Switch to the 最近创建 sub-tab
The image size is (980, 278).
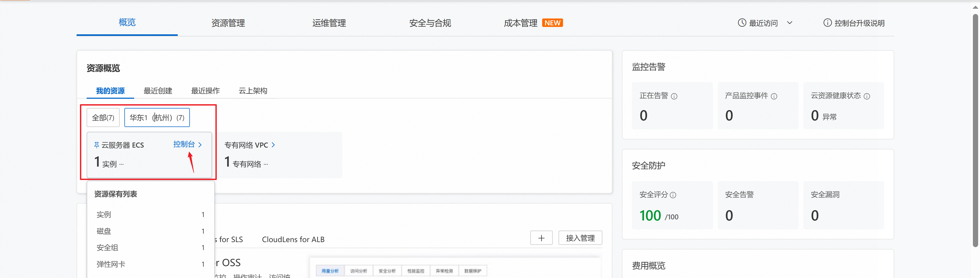(157, 91)
